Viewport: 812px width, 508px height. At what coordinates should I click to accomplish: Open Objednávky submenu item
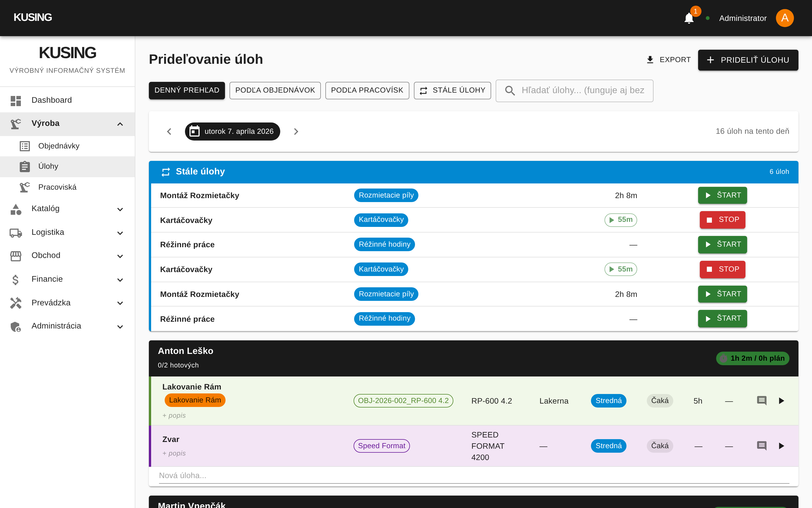67,146
